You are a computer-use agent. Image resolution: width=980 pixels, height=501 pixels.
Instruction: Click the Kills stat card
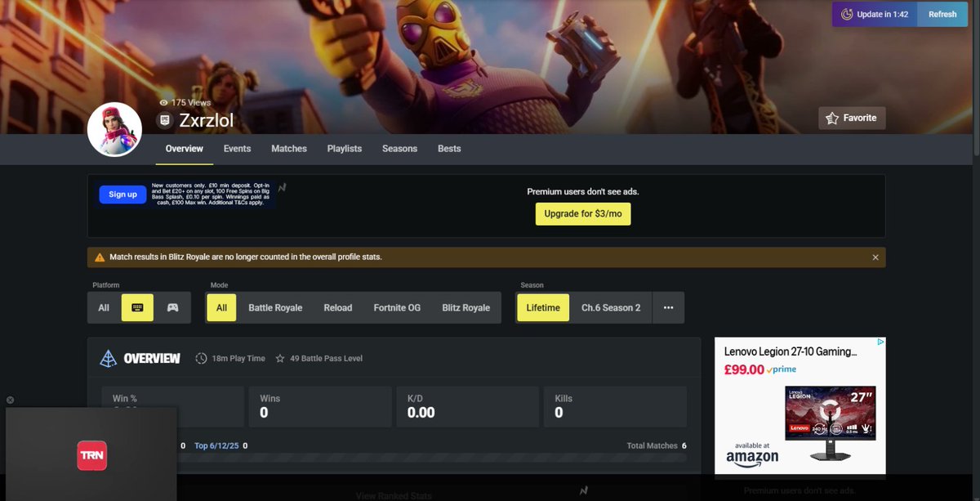(x=615, y=406)
